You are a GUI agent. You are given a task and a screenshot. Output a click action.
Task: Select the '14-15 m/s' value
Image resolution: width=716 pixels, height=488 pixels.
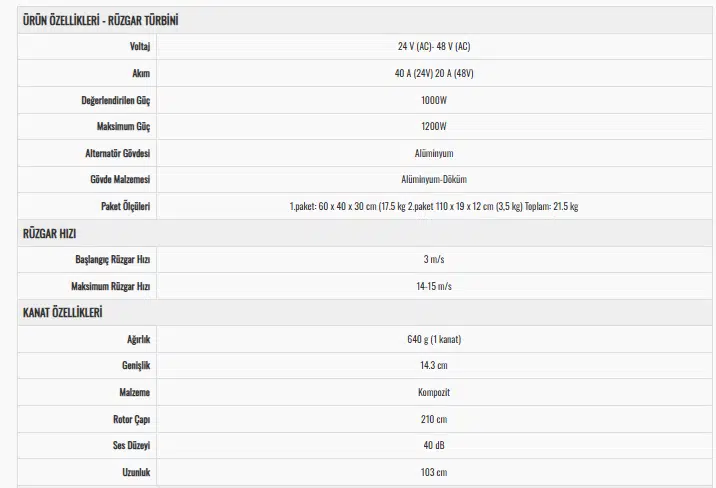434,286
